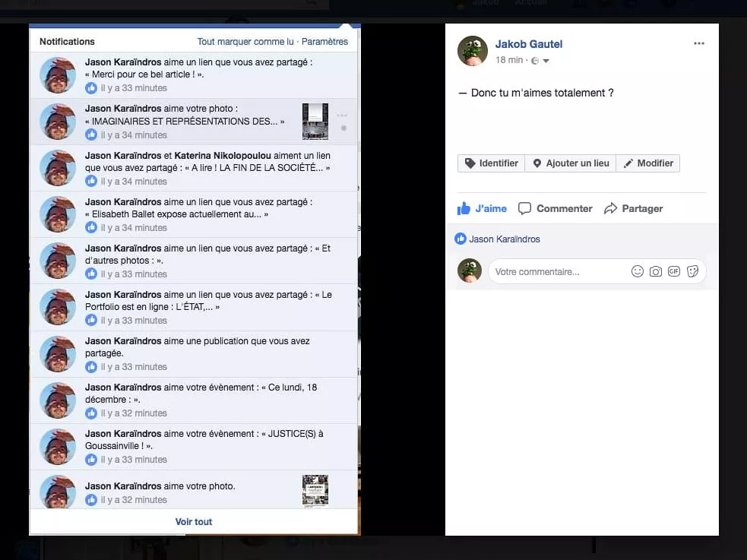Click the Ajouter un lieu button
Viewport: 747px width, 560px height.
click(x=570, y=163)
